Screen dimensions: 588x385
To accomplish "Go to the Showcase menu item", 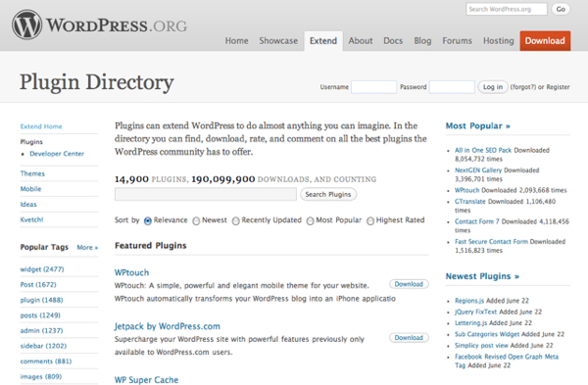I will tap(278, 41).
